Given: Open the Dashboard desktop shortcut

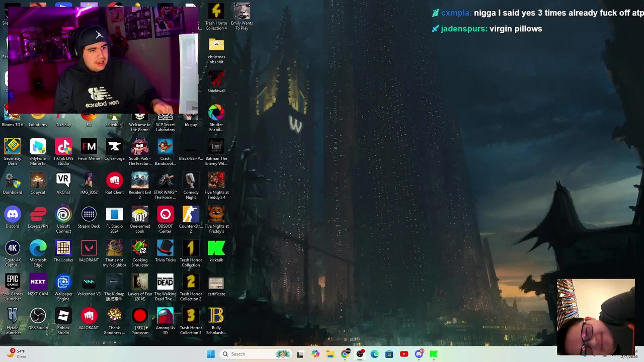Looking at the screenshot, I should [13, 184].
